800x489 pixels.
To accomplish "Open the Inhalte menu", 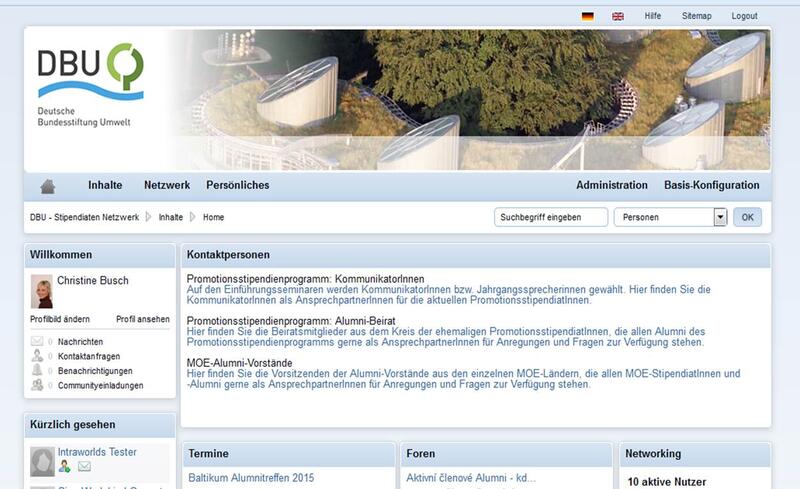I will click(105, 185).
